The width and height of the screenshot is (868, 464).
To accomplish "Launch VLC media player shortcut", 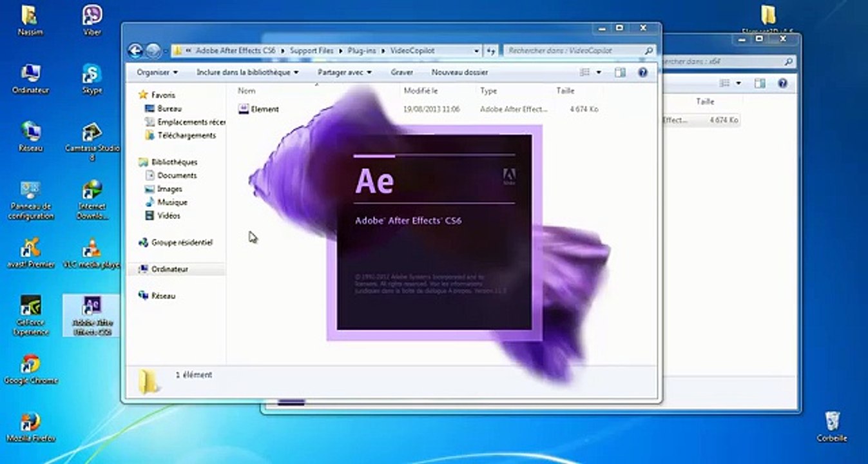I will 92,253.
